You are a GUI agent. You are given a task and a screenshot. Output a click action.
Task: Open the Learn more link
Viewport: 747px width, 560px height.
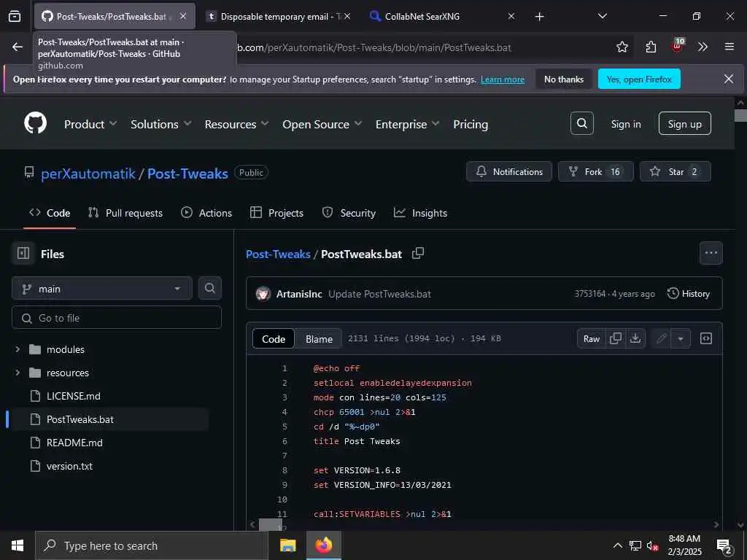[x=502, y=79]
